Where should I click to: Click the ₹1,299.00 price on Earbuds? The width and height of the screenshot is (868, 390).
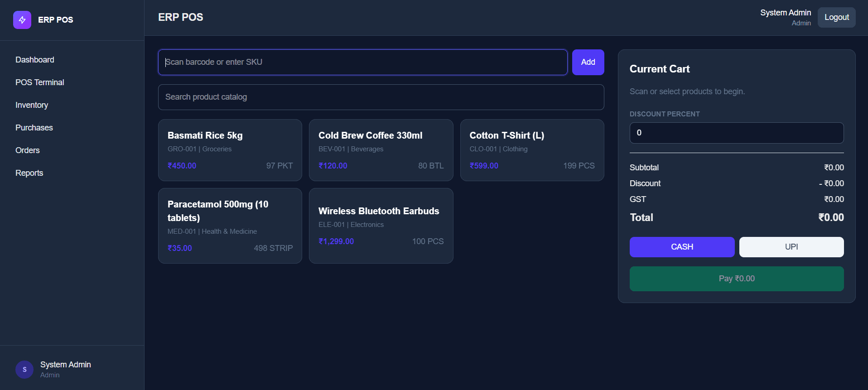tap(336, 241)
